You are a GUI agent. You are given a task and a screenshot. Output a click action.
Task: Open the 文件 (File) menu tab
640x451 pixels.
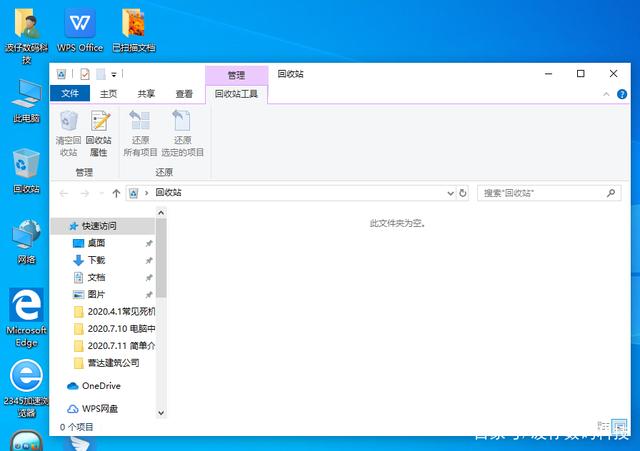(x=70, y=93)
